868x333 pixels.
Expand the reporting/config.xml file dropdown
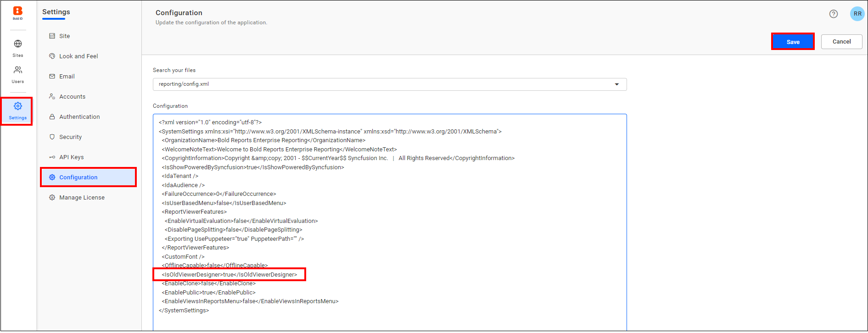[x=390, y=84]
